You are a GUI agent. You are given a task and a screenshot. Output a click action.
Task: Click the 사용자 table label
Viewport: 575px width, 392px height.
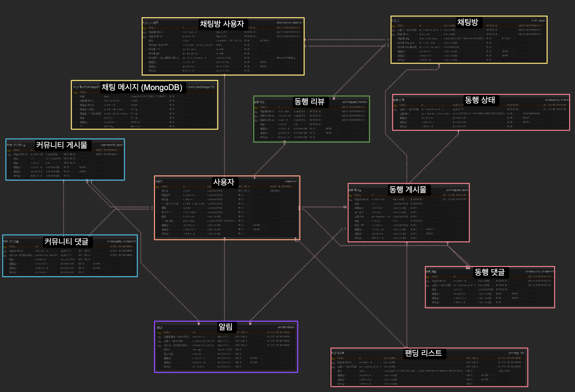point(223,182)
